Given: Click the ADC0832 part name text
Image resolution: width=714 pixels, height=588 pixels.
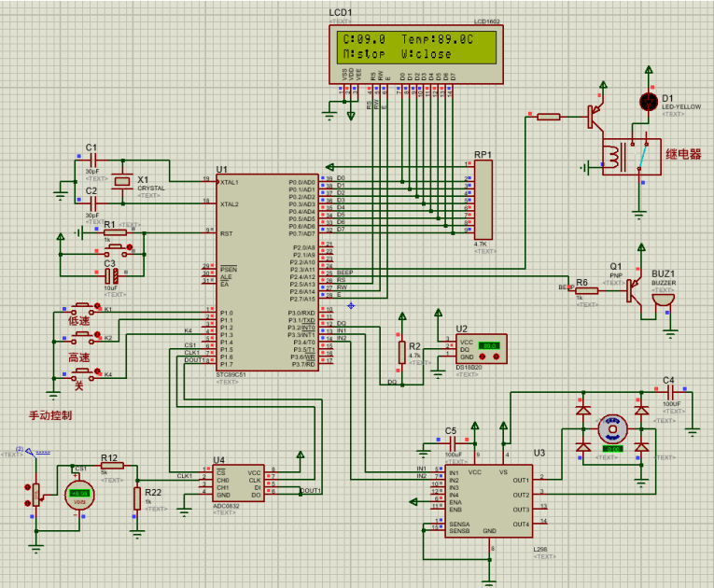Looking at the screenshot, I should click(226, 506).
